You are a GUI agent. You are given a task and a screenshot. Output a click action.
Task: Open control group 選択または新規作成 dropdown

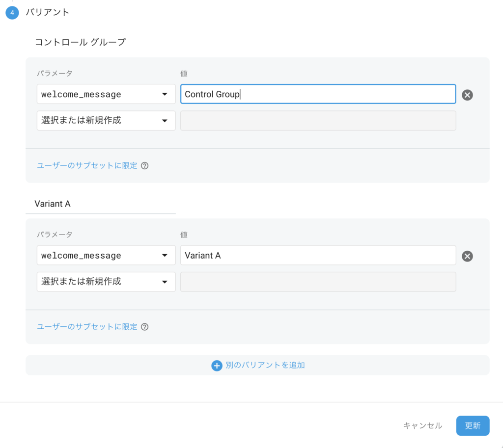[106, 121]
